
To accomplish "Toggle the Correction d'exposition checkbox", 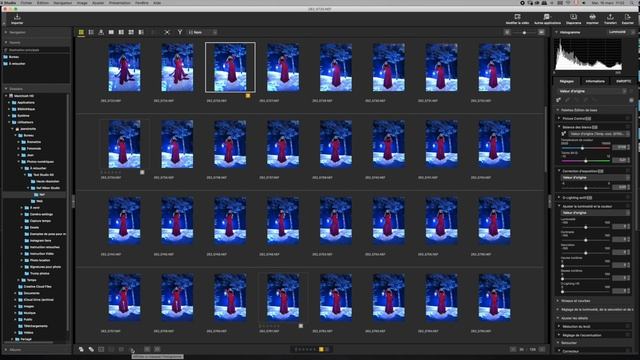I will coord(628,171).
